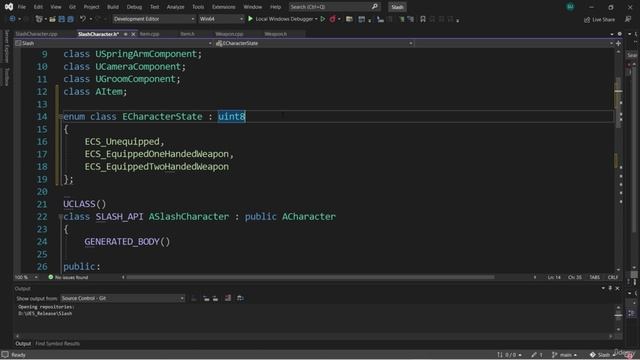The width and height of the screenshot is (640, 360).
Task: Switch to the SlashCharacter.cpp tab
Action: click(x=37, y=34)
